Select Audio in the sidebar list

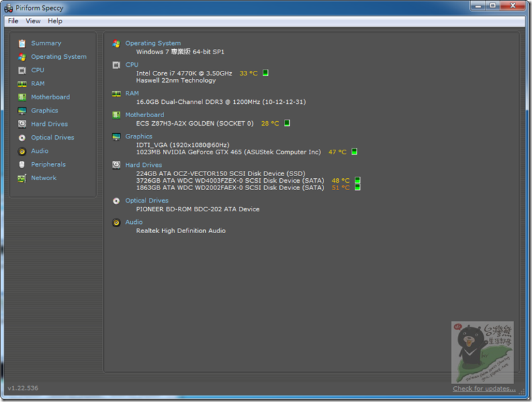click(x=40, y=151)
